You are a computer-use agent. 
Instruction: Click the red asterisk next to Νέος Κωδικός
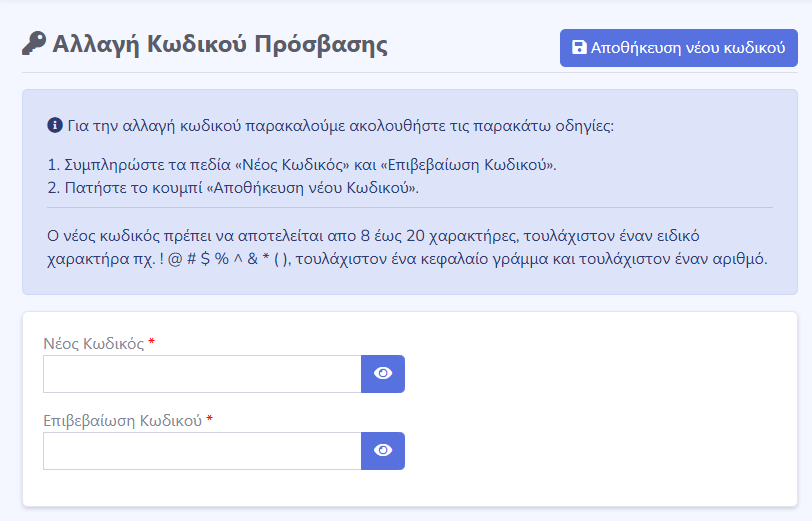(152, 343)
